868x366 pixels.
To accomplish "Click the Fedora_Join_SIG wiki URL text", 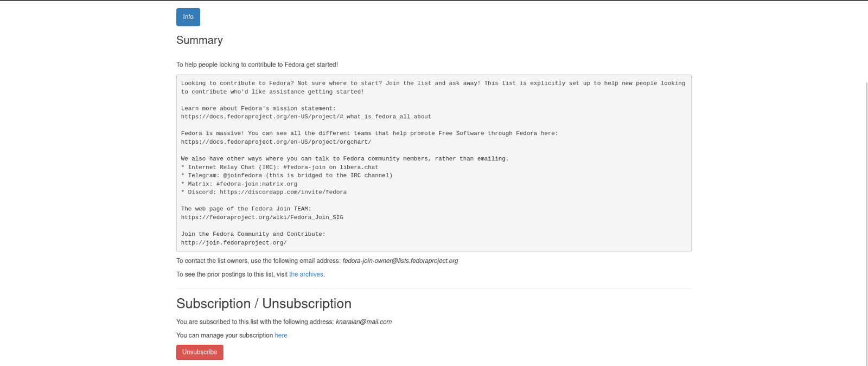I will tap(262, 217).
